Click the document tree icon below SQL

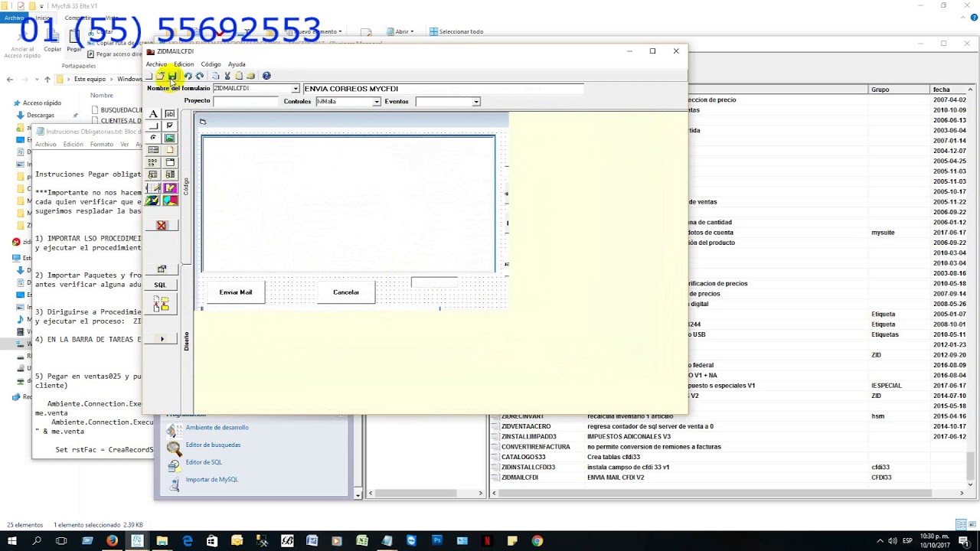161,305
